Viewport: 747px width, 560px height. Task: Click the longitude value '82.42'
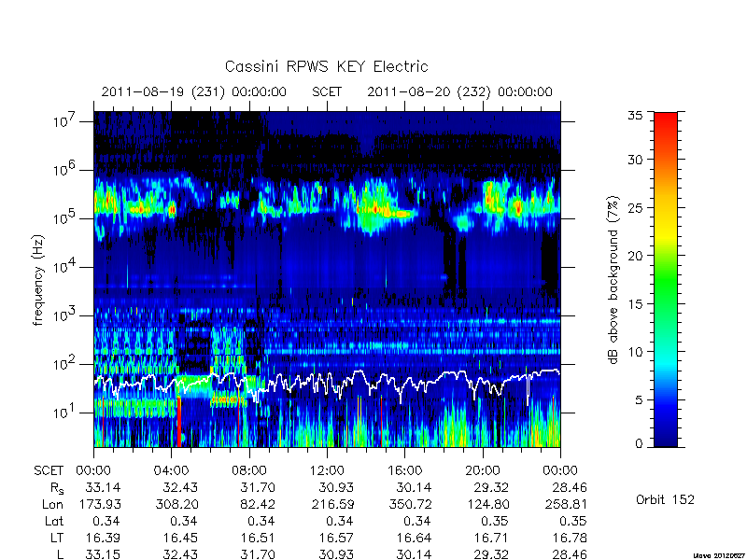tap(258, 504)
